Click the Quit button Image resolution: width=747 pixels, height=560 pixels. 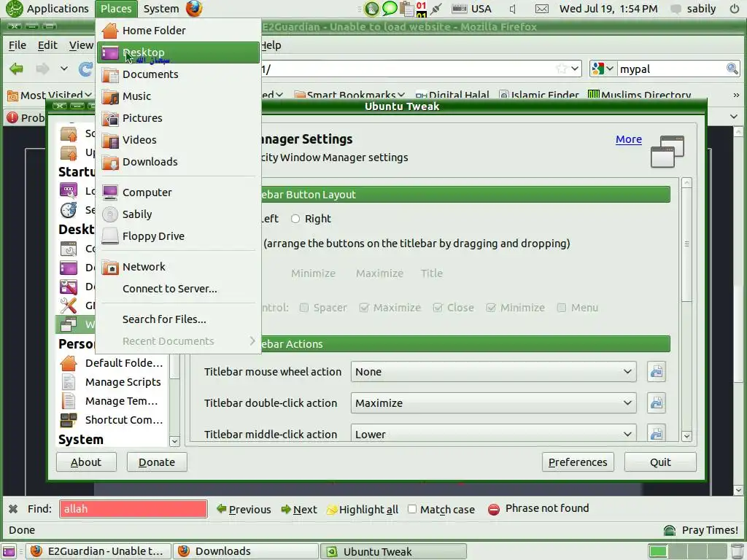click(660, 462)
